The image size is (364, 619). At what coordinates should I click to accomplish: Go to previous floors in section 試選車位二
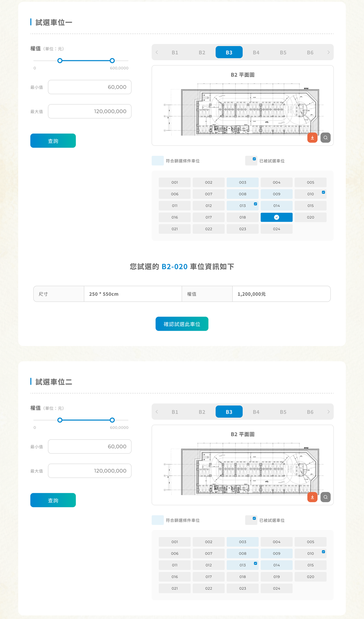click(157, 412)
